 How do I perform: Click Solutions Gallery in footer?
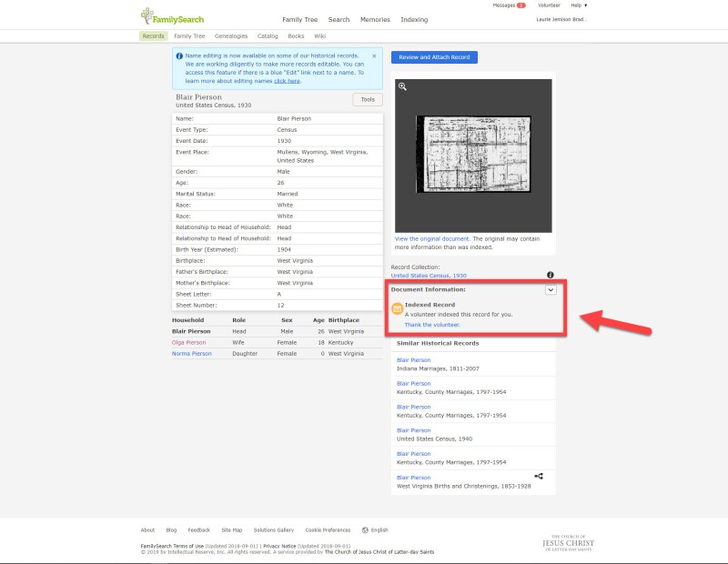[274, 530]
